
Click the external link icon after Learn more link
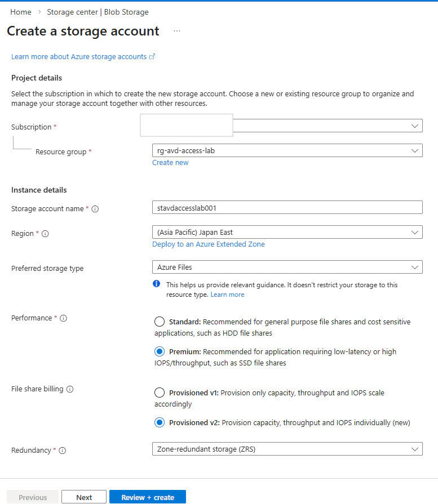point(152,56)
